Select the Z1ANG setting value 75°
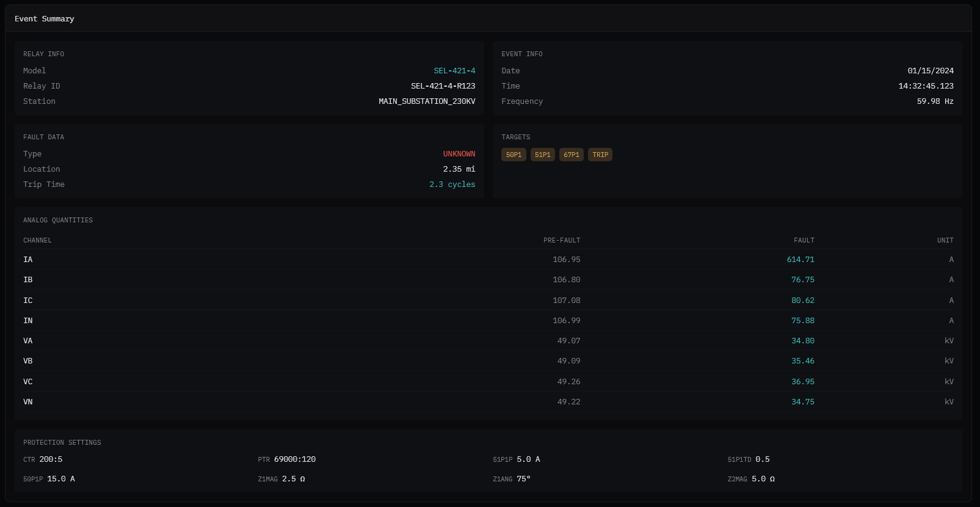The image size is (980, 507). (524, 479)
